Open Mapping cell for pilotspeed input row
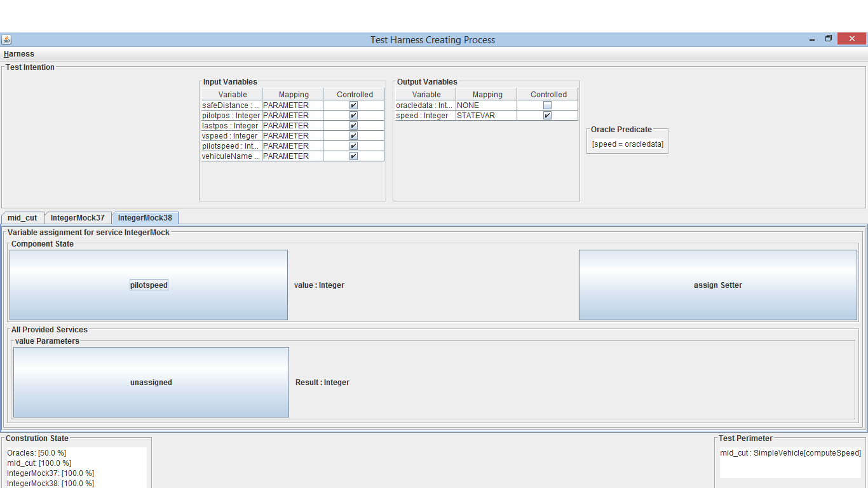The width and height of the screenshot is (868, 488). [x=292, y=146]
